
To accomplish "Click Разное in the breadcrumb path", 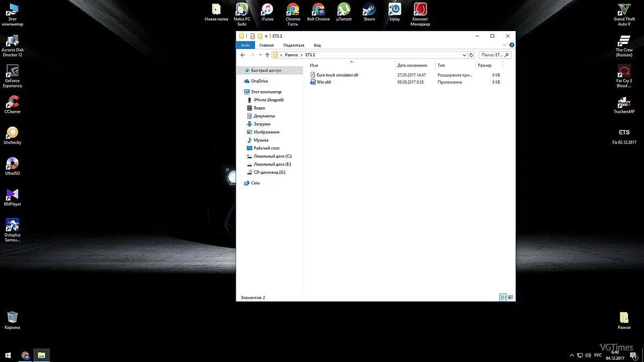I will [x=291, y=55].
